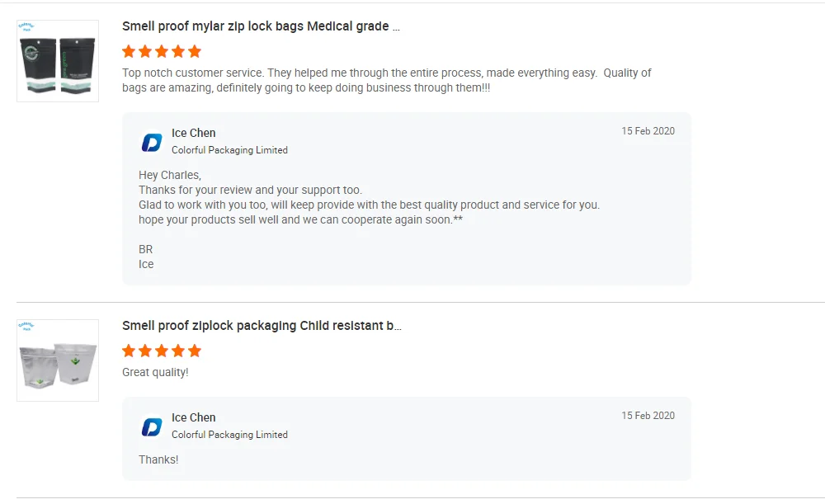This screenshot has height=504, width=825.
Task: Click third star of mylar bags review rating
Action: coord(162,51)
